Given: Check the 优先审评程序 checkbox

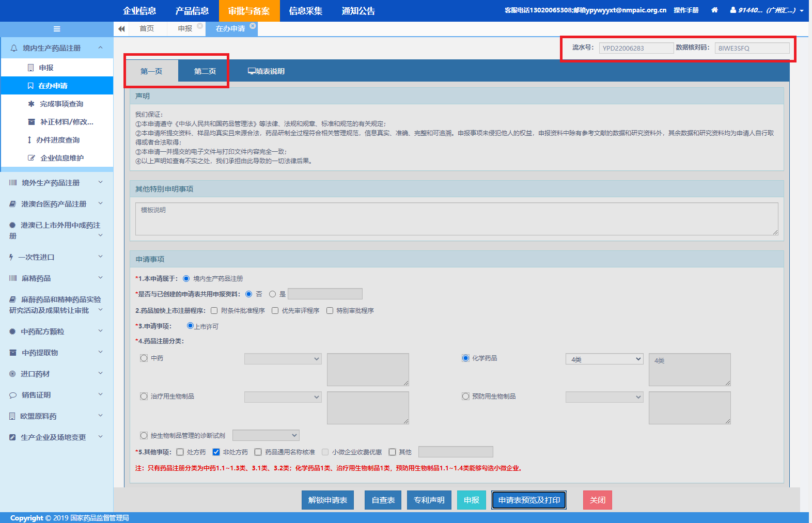Looking at the screenshot, I should 275,311.
